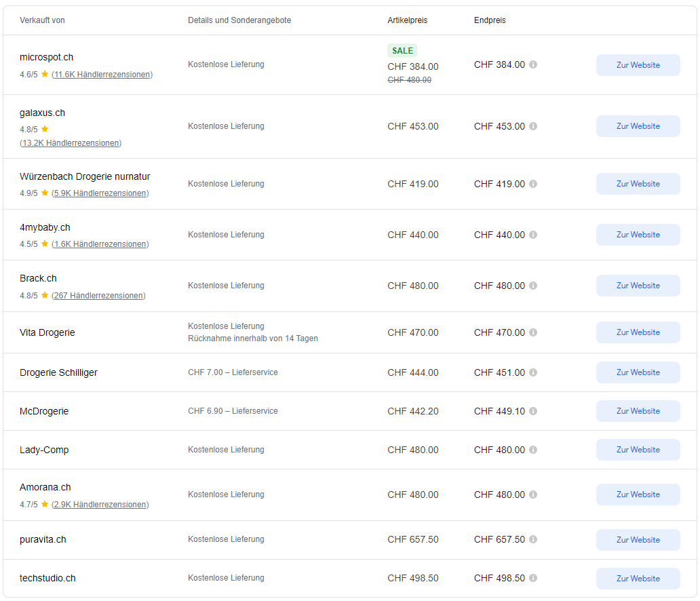700x601 pixels.
Task: Click info icon next to McDrogerie CHF 449.10
Action: [x=533, y=411]
